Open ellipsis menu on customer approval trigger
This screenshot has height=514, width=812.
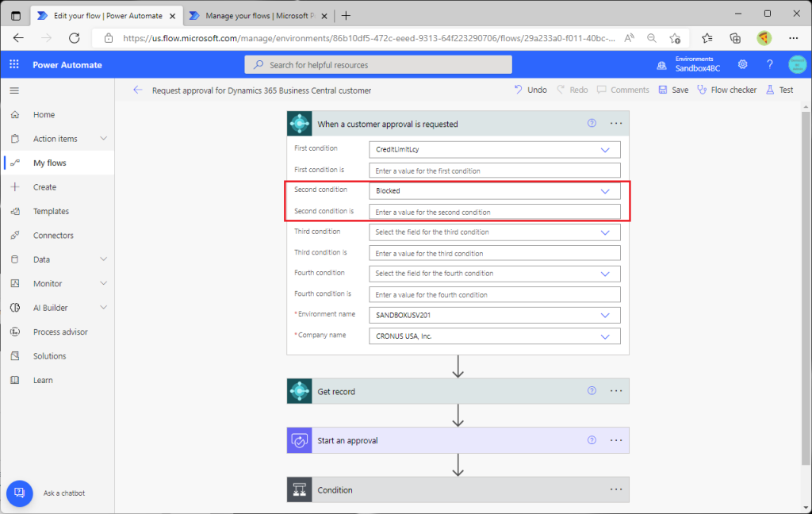(615, 123)
